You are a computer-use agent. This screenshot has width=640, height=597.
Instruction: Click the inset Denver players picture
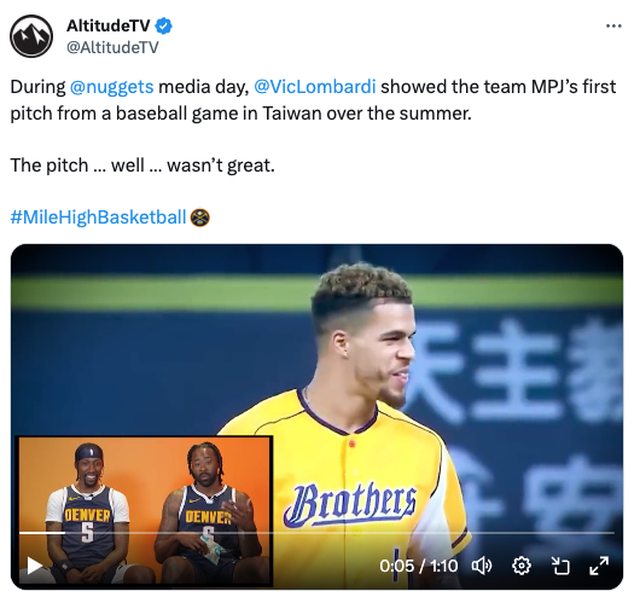[x=145, y=511]
